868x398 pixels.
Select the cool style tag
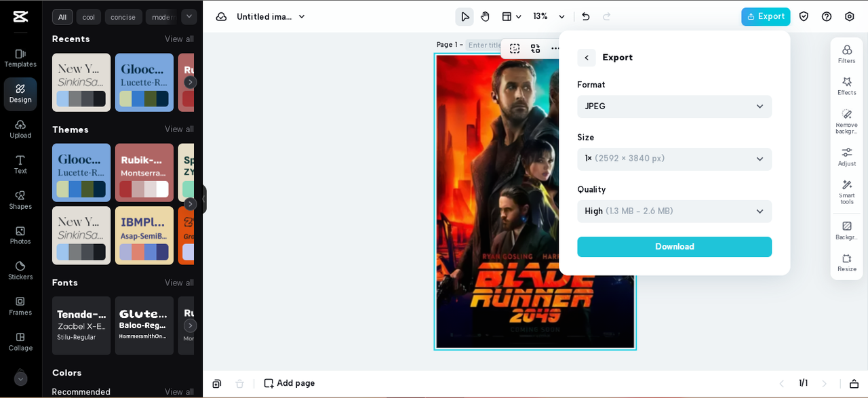click(88, 17)
